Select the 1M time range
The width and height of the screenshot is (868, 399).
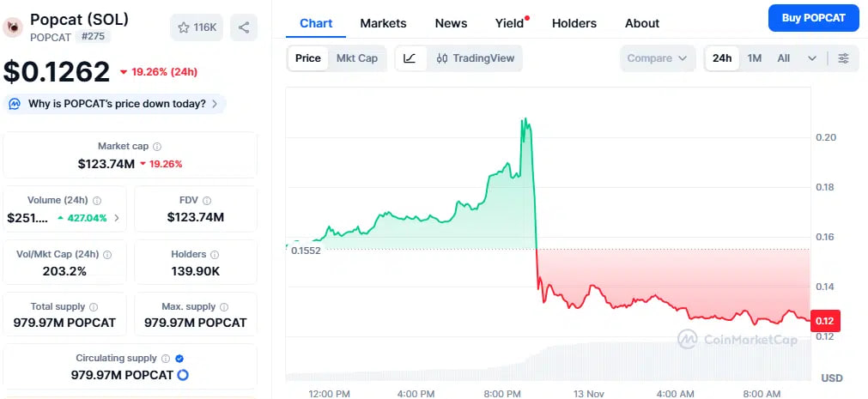point(754,58)
